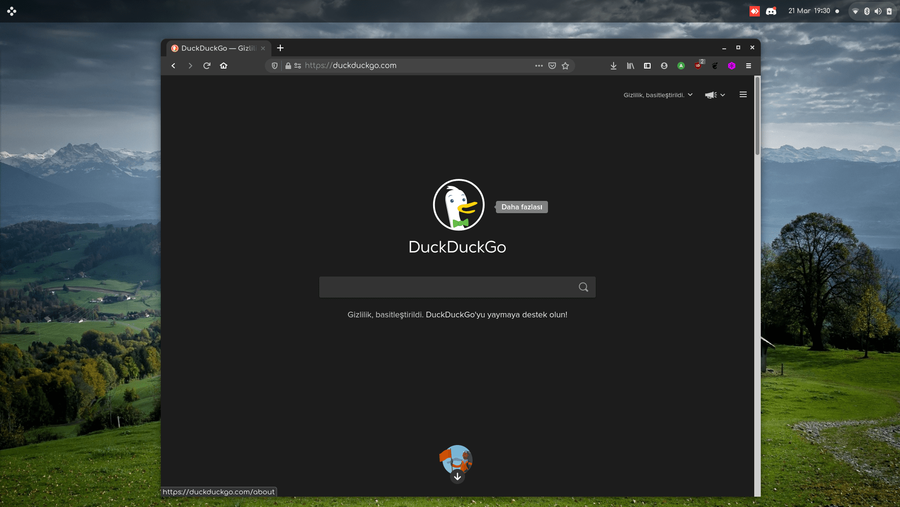Open system menu via Wi-Fi icon
The width and height of the screenshot is (900, 507).
coord(855,11)
